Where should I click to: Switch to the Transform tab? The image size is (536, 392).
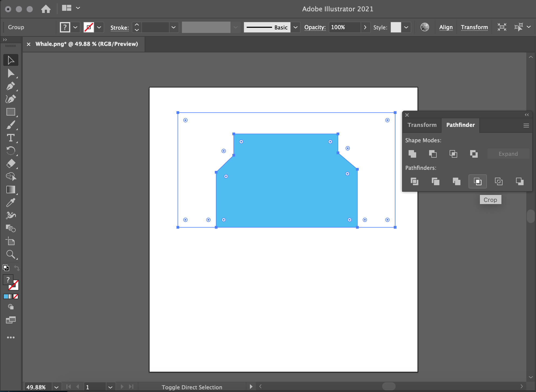422,125
